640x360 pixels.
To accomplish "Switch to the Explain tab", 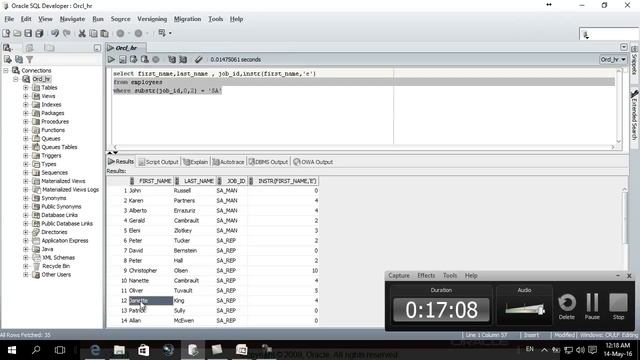I will click(196, 162).
